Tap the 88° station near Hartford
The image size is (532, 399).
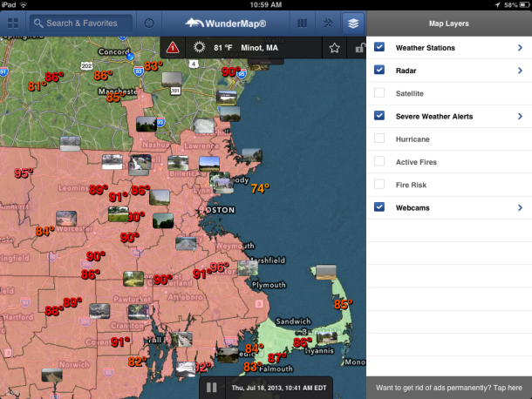[54, 310]
